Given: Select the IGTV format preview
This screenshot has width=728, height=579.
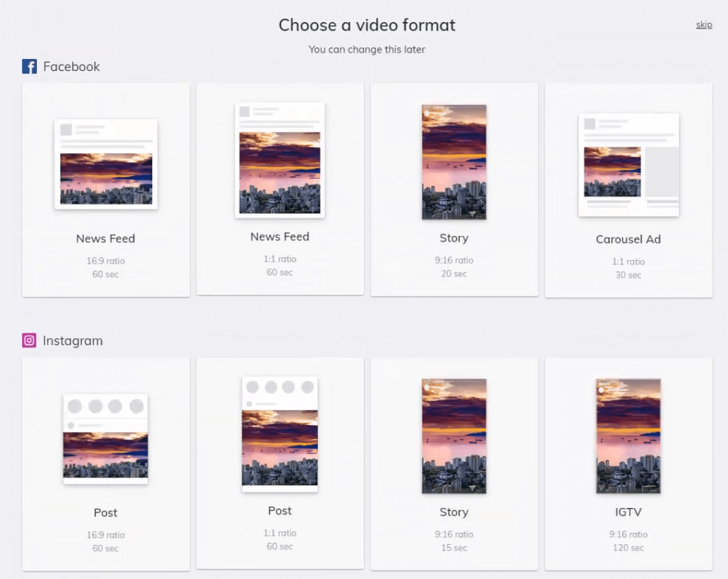Looking at the screenshot, I should click(628, 436).
